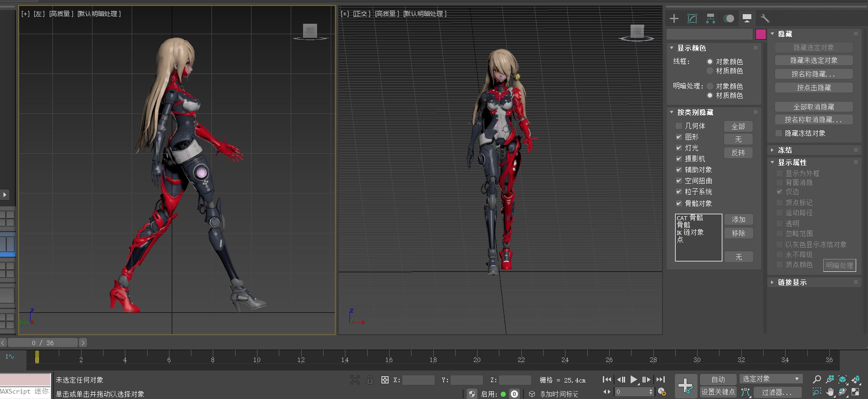
Task: Open the Motion command panel tab
Action: pos(729,19)
